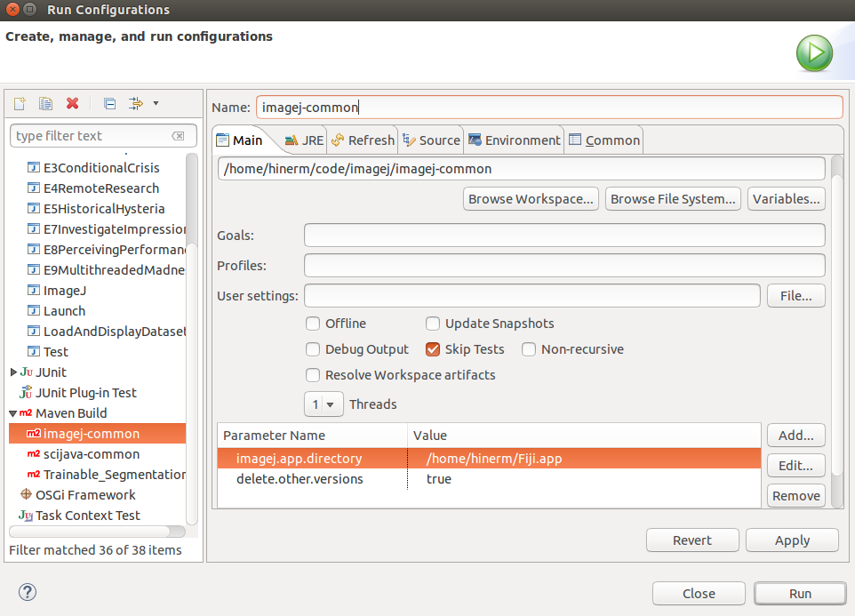
Task: Click the Revert button
Action: pyautogui.click(x=692, y=540)
